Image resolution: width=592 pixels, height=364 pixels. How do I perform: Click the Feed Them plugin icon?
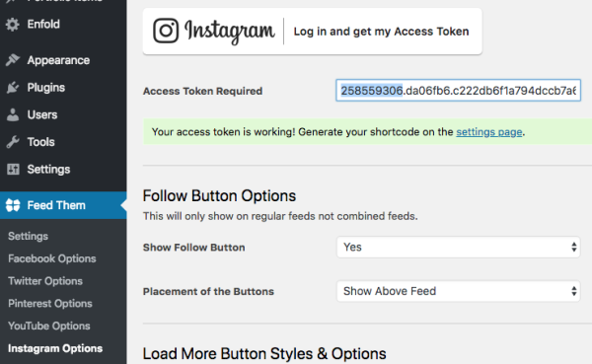click(13, 205)
